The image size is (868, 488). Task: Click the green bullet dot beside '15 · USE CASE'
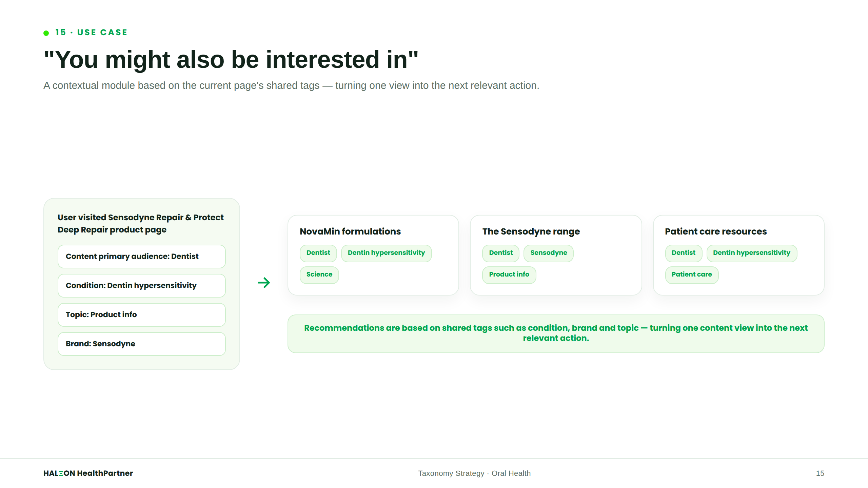coord(46,33)
